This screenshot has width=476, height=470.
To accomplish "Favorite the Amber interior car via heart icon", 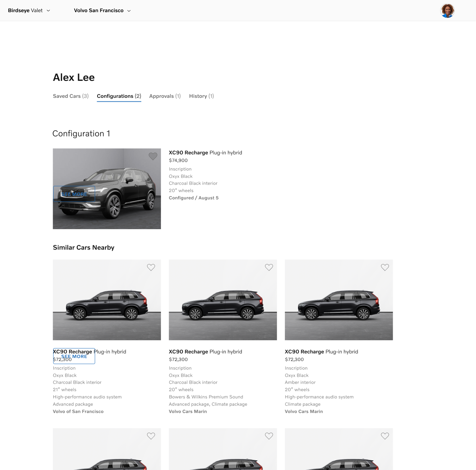I will click(x=385, y=267).
